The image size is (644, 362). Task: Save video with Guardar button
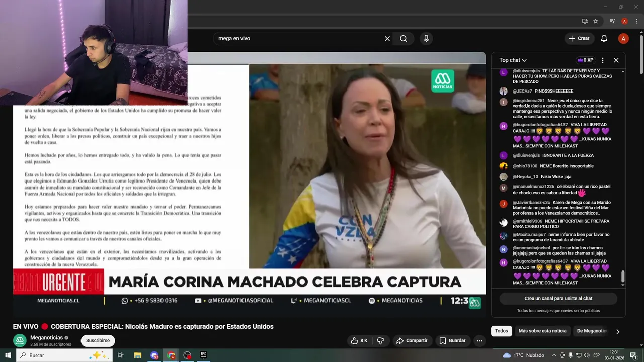pos(452,340)
